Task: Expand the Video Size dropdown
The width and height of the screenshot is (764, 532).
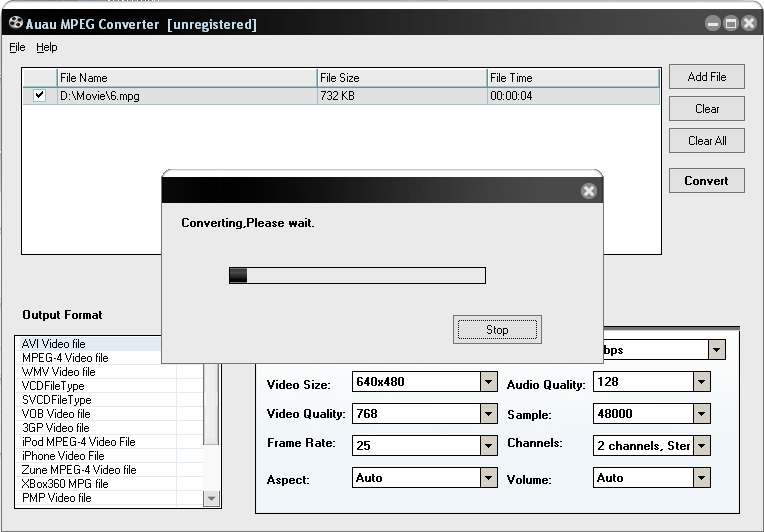Action: [488, 382]
